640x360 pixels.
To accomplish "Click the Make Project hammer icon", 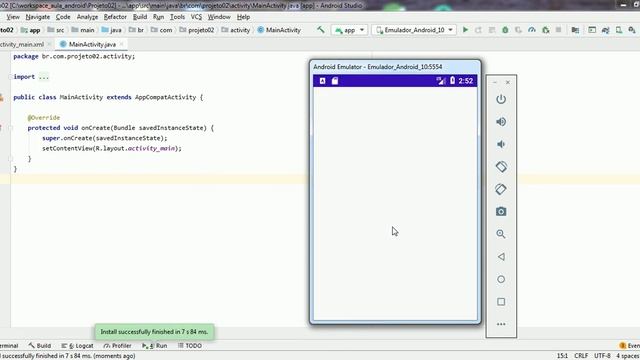I will (x=321, y=30).
